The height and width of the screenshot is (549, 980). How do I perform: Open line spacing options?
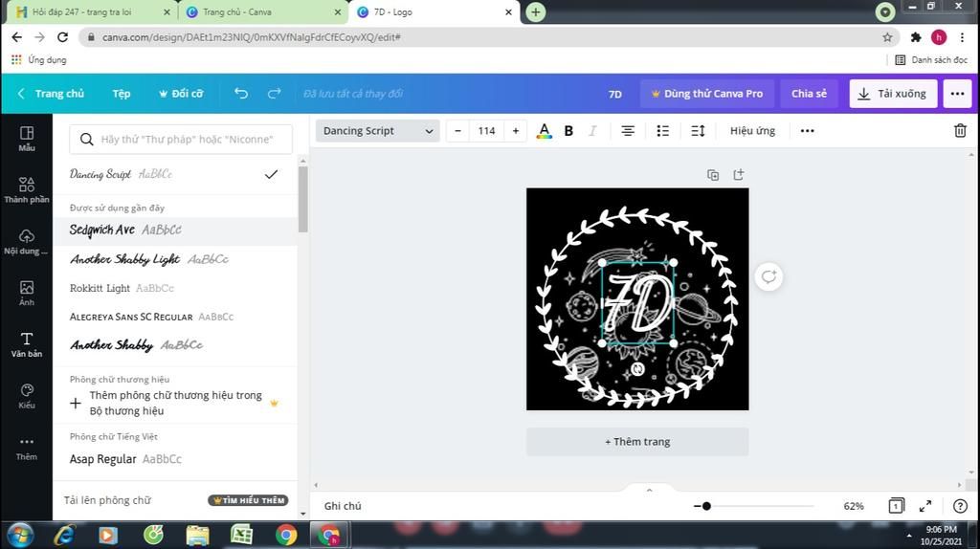click(x=698, y=130)
